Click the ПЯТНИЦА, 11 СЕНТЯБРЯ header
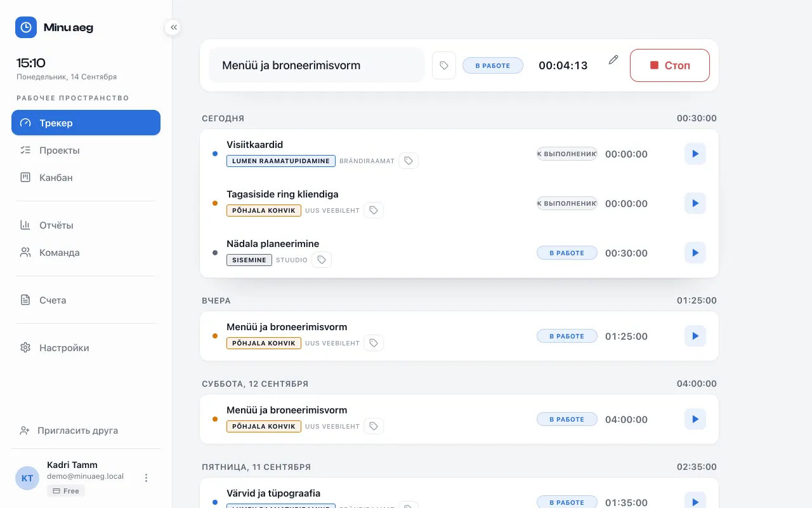The image size is (812, 508). pos(256,467)
